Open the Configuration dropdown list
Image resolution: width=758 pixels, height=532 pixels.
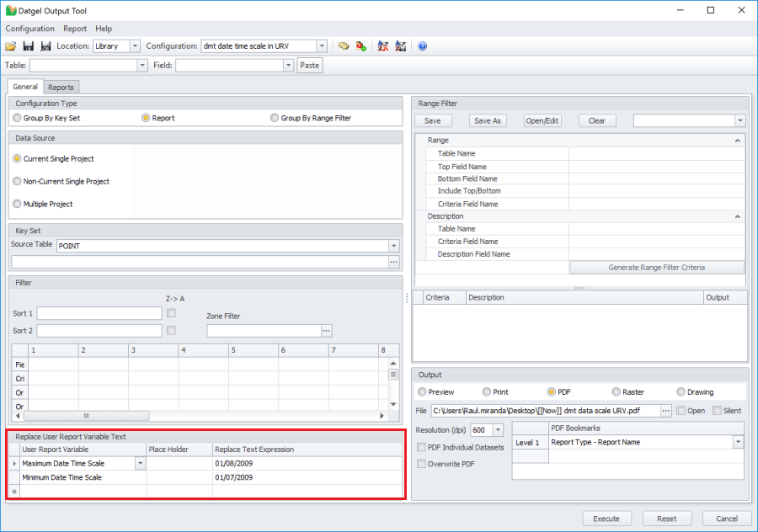click(322, 46)
